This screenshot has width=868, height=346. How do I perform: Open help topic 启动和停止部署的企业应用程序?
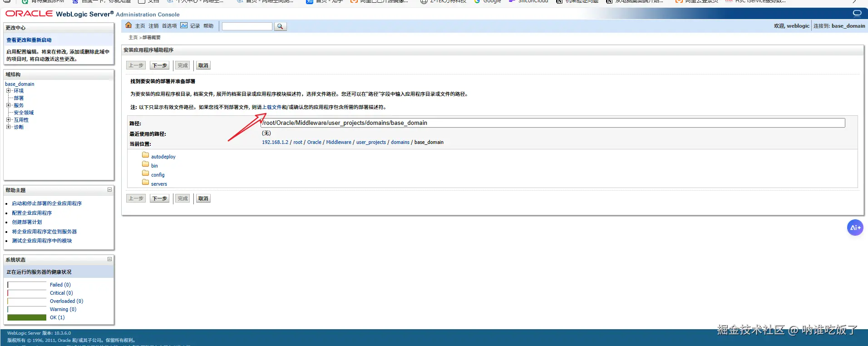[x=47, y=203]
